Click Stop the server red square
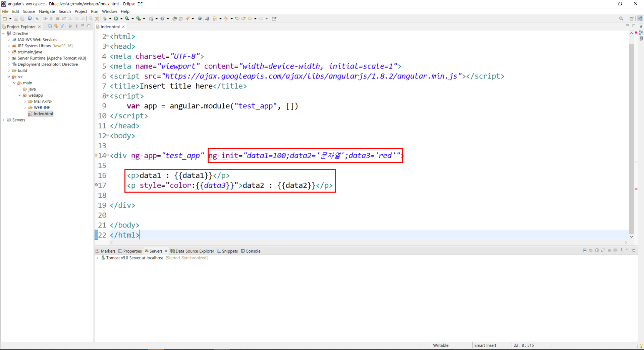This screenshot has width=644, height=350. point(609,250)
